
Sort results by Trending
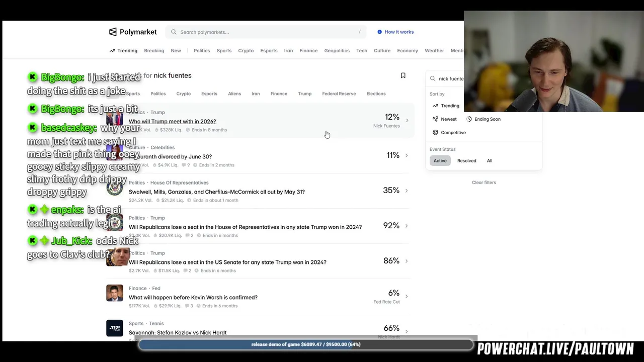point(446,106)
